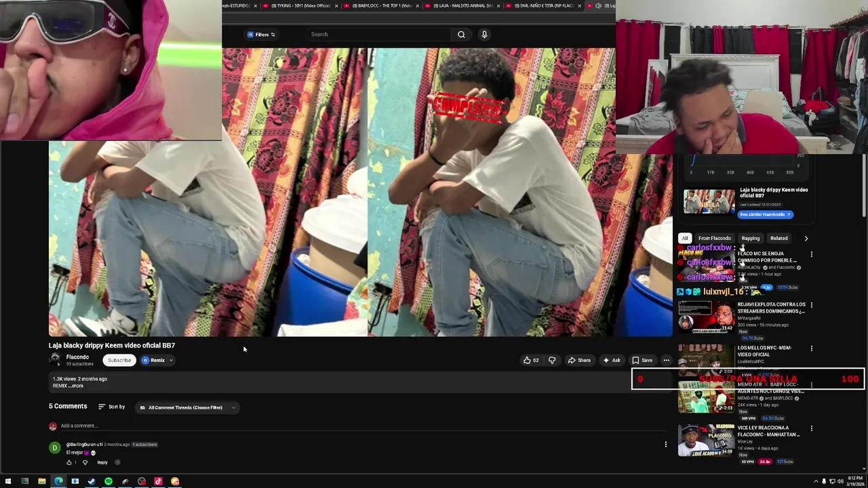Screen dimensions: 868x488
Task: Click the Remix button
Action: 154,361
